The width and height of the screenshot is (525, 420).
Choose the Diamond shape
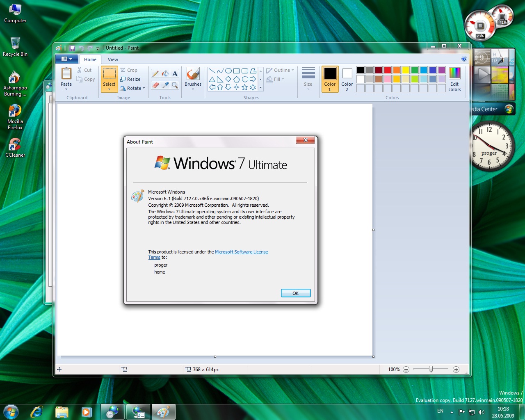click(228, 79)
